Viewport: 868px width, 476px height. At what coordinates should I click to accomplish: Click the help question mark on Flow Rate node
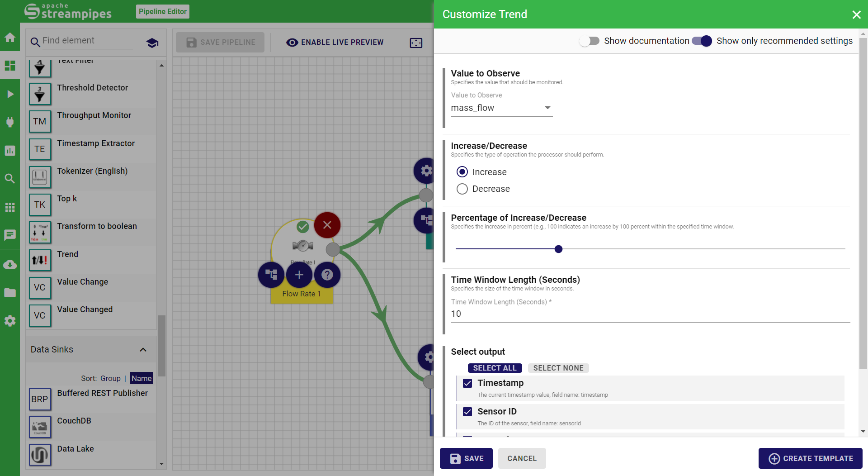pos(327,275)
